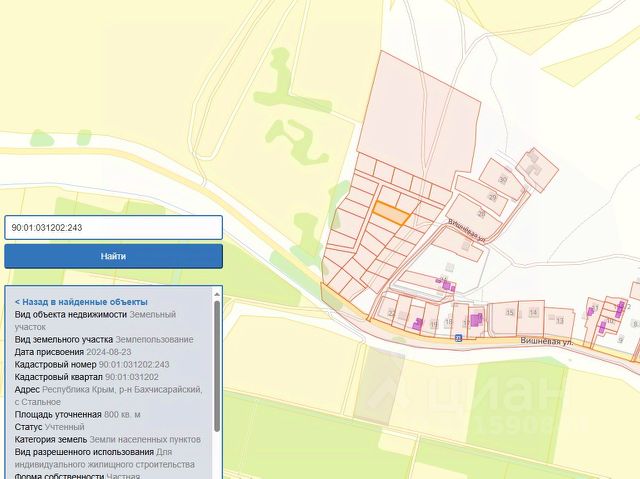This screenshot has width=640, height=479.
Task: Click house number 19 on the map
Action: click(x=434, y=324)
